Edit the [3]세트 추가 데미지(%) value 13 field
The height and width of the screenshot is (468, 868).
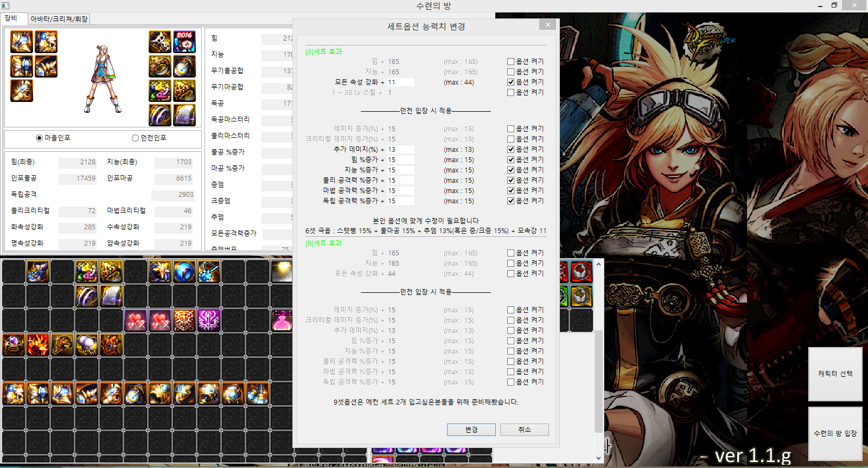pyautogui.click(x=400, y=150)
